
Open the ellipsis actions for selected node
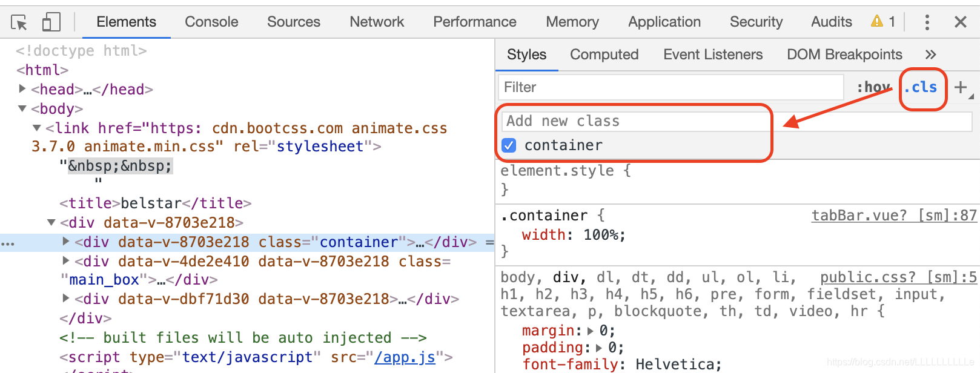point(8,243)
